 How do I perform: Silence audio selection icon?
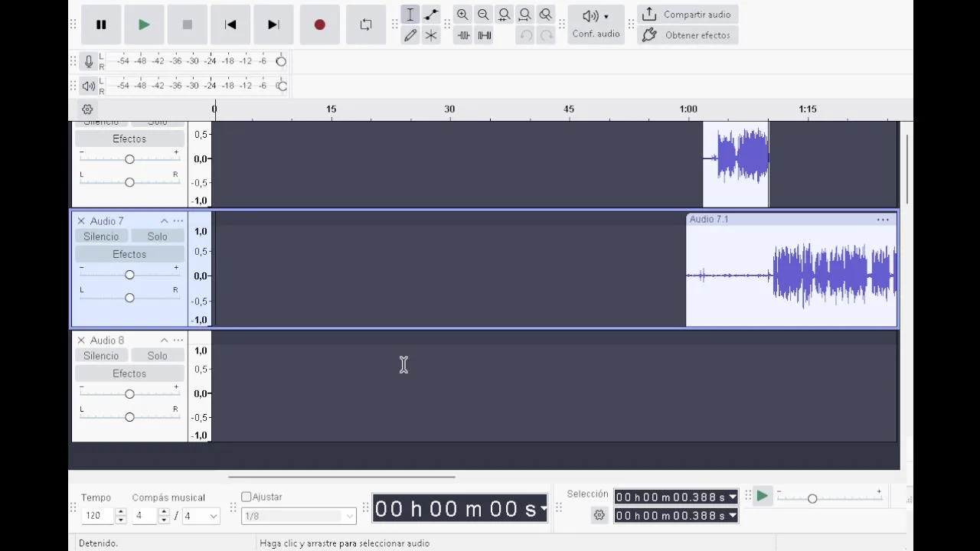click(484, 35)
